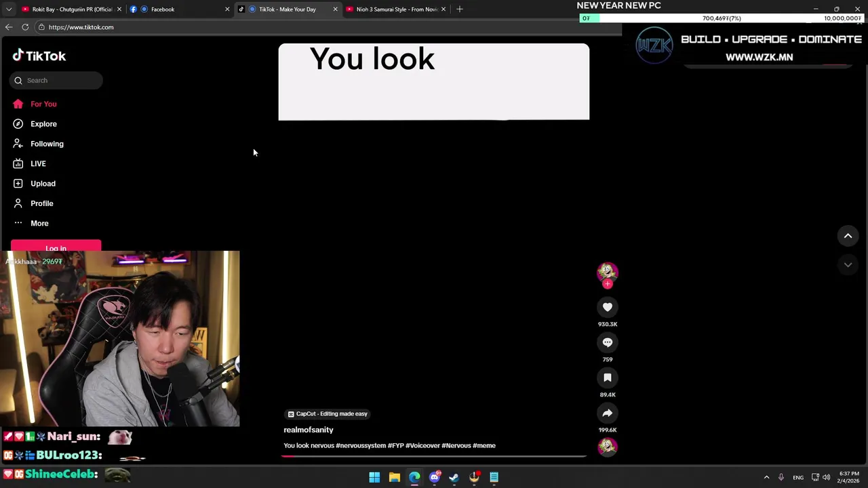The width and height of the screenshot is (868, 488).
Task: Open the LIVE section
Action: click(x=38, y=163)
